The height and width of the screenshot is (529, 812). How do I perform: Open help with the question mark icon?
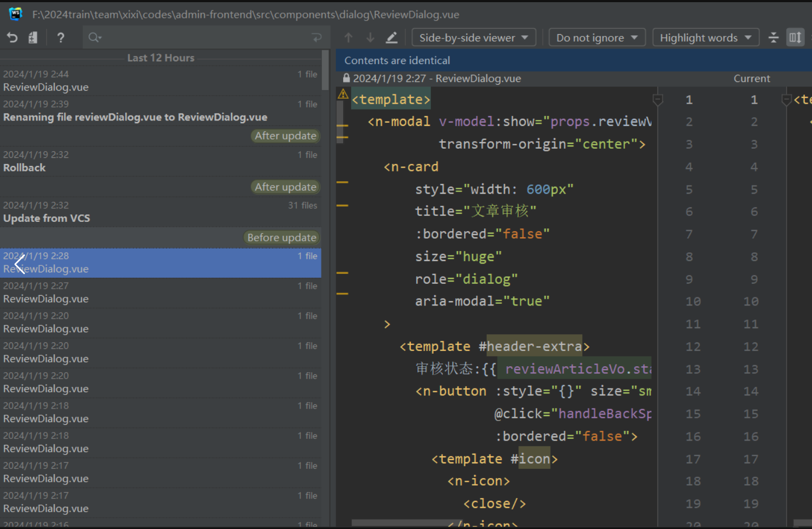[x=61, y=37]
